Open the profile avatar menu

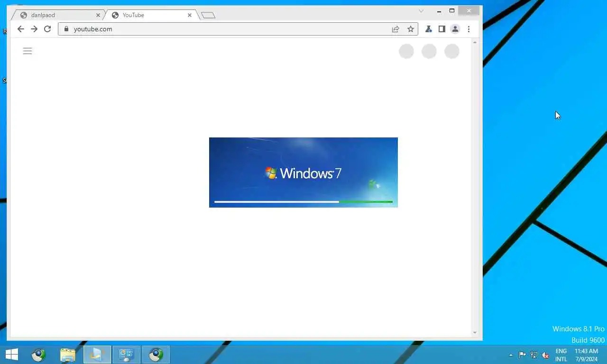tap(455, 29)
